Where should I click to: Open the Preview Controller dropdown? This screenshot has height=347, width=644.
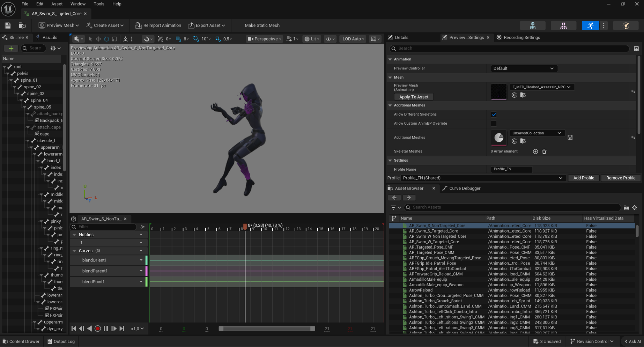coord(524,68)
